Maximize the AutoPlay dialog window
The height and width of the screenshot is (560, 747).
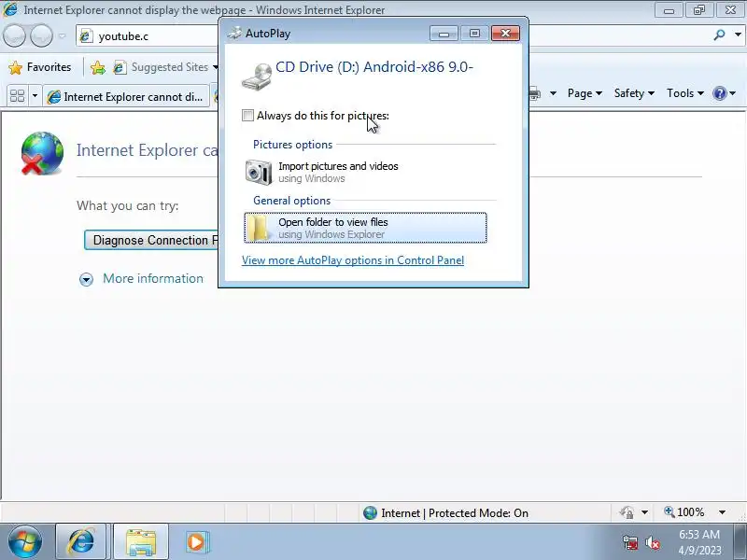click(474, 33)
